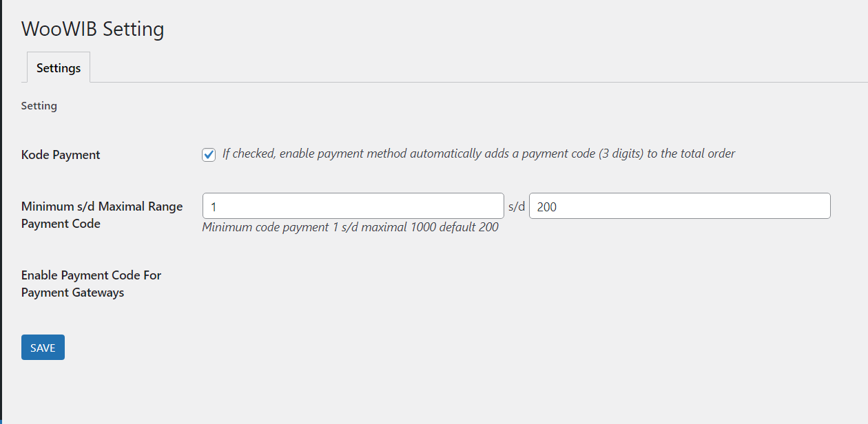Viewport: 868px width, 424px height.
Task: Click the Kode Payment label
Action: 61,155
